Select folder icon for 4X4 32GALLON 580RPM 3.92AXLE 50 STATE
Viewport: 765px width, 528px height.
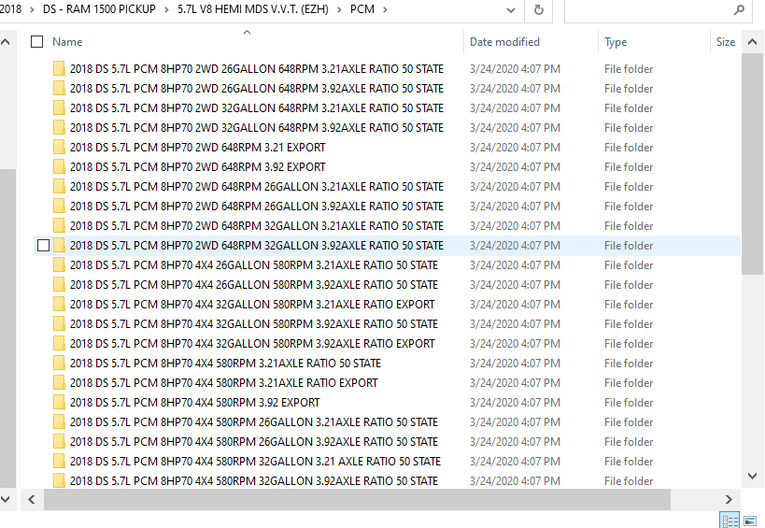[x=59, y=324]
